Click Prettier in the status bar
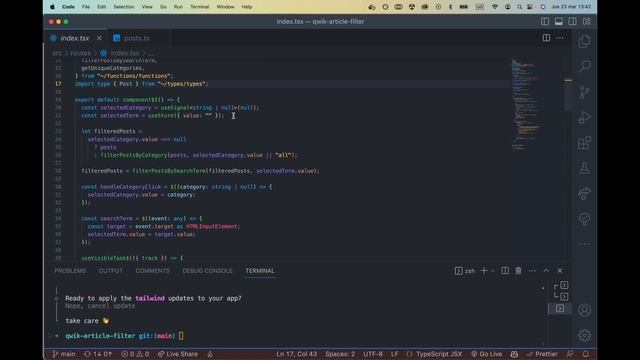This screenshot has height=360, width=640. (x=542, y=354)
